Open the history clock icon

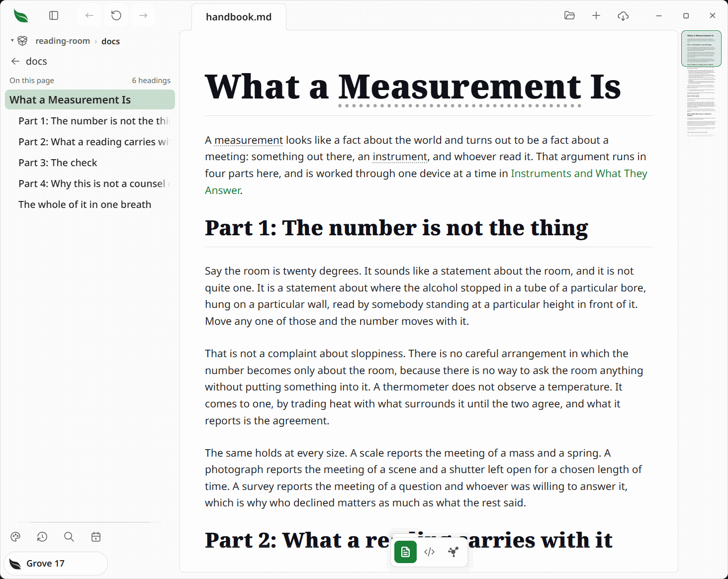pos(42,537)
